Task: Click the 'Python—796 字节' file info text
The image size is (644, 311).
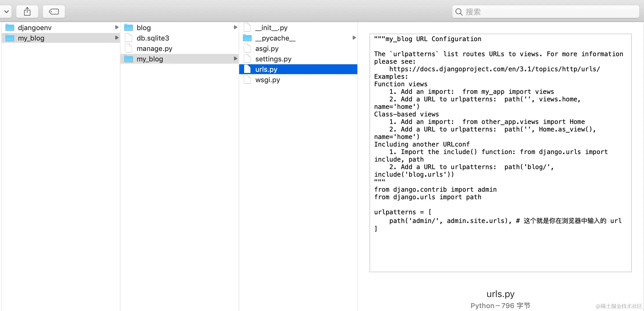Action: [x=500, y=306]
